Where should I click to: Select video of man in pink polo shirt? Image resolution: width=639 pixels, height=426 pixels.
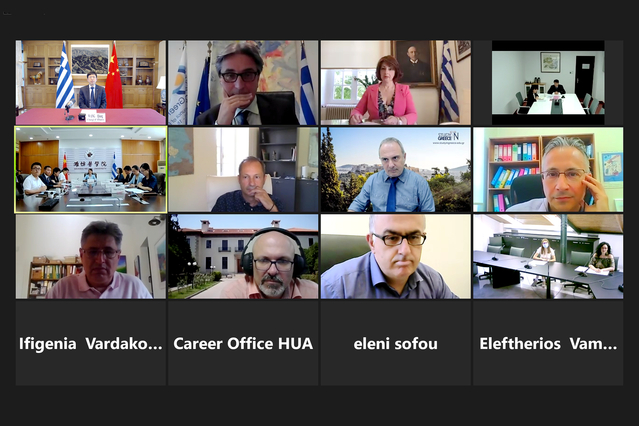(91, 256)
